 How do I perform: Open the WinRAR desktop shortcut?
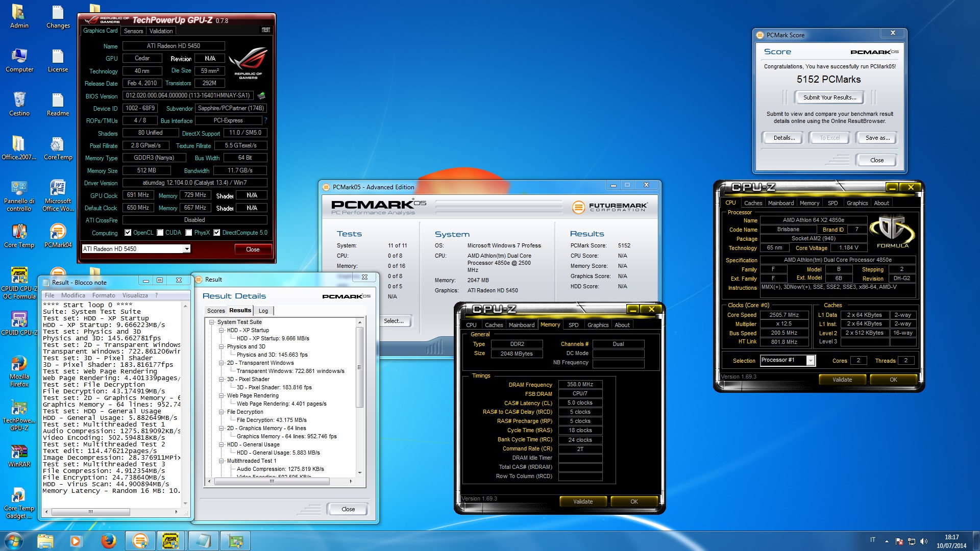click(x=19, y=455)
